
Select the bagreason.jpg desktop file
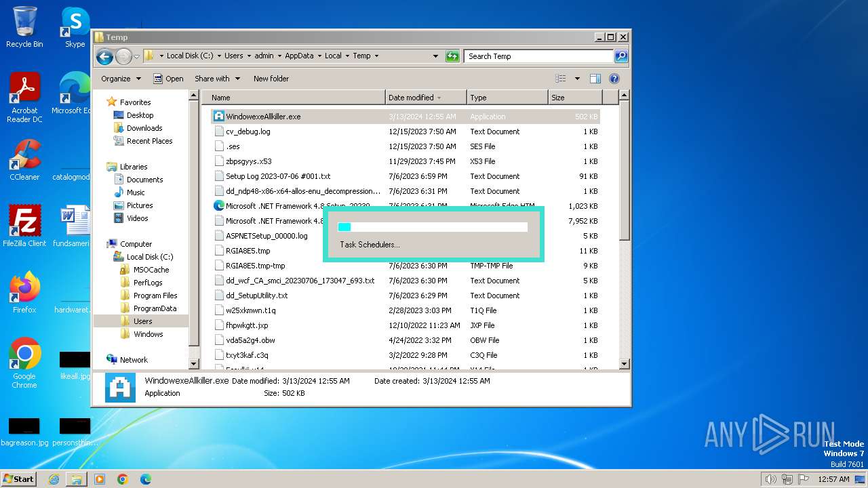[x=24, y=432]
